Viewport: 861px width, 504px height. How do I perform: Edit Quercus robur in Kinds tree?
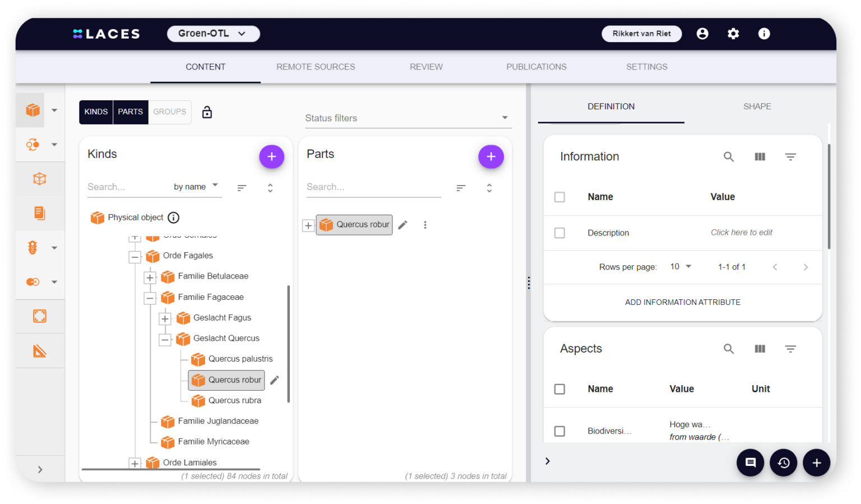pos(275,380)
